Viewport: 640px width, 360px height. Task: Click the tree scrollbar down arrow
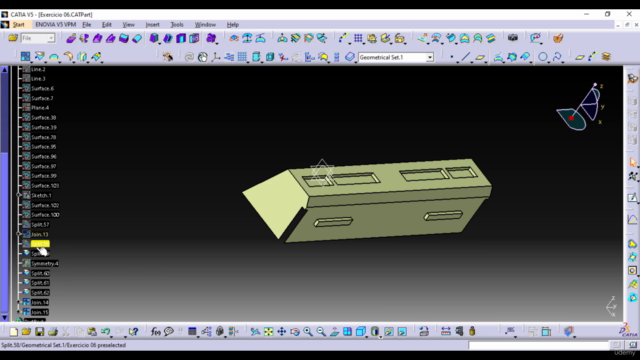pos(4,317)
